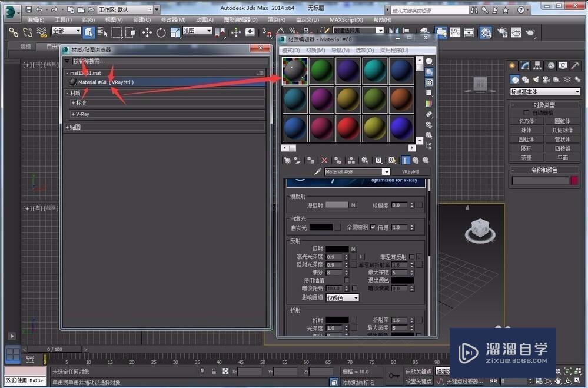Open the 渲染(R) menu
The height and width of the screenshot is (388, 588).
coord(277,19)
